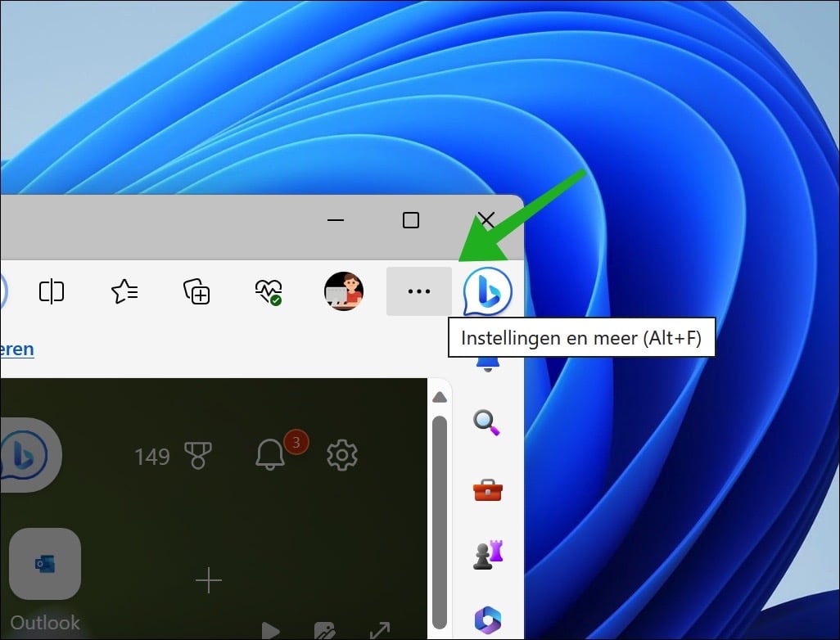Open the sidebar Search magnifier
Viewport: 840px width, 640px height.
point(487,422)
